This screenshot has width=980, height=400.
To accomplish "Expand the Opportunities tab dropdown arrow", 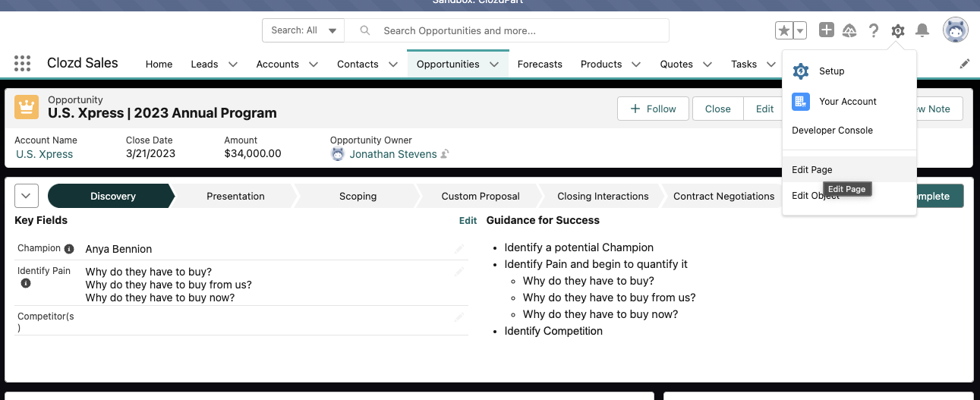I will 494,65.
